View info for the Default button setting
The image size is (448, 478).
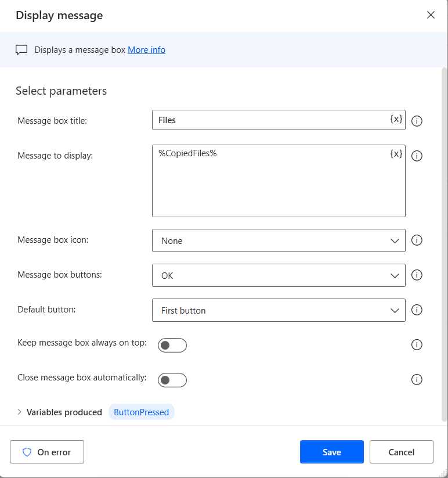pyautogui.click(x=417, y=310)
